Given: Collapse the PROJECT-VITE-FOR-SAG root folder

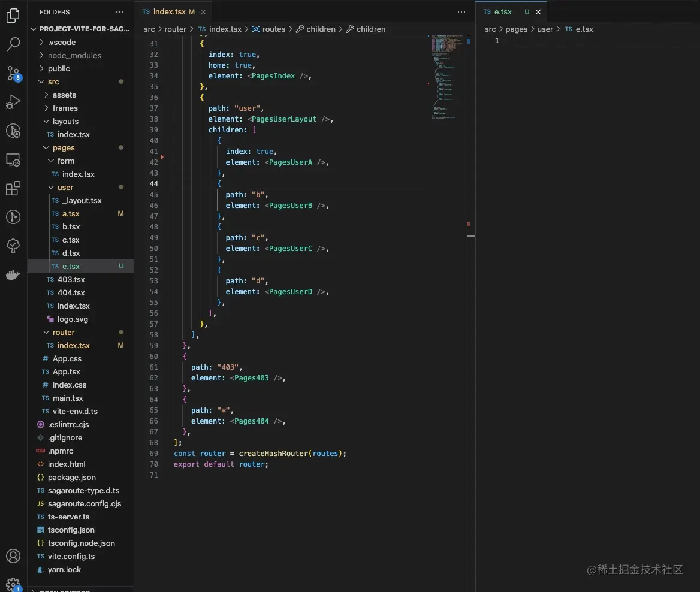Looking at the screenshot, I should [x=82, y=29].
